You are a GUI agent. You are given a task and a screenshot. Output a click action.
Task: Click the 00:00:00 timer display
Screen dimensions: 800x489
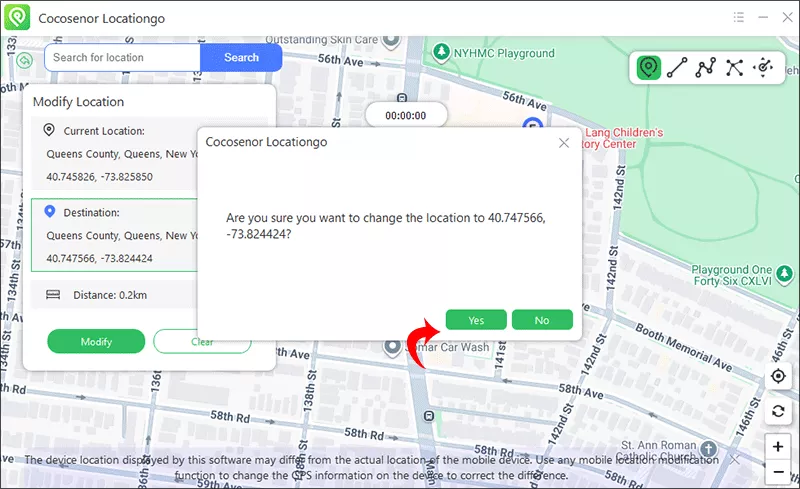click(x=406, y=115)
